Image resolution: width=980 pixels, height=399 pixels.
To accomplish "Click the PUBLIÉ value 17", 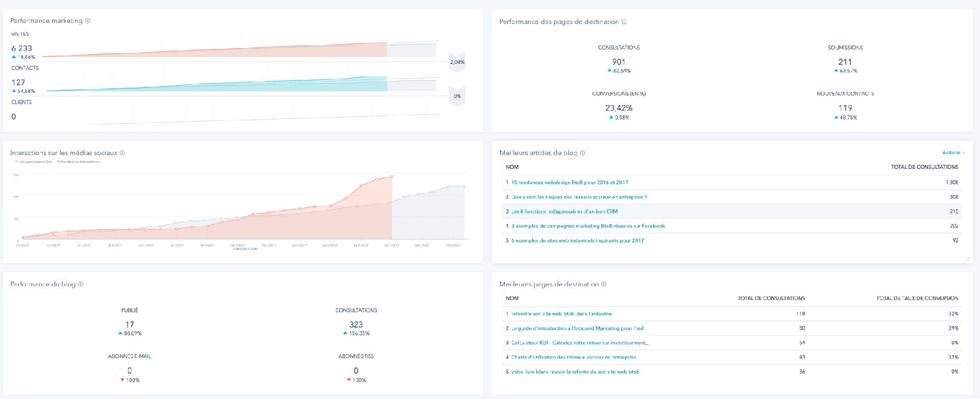I will 130,325.
